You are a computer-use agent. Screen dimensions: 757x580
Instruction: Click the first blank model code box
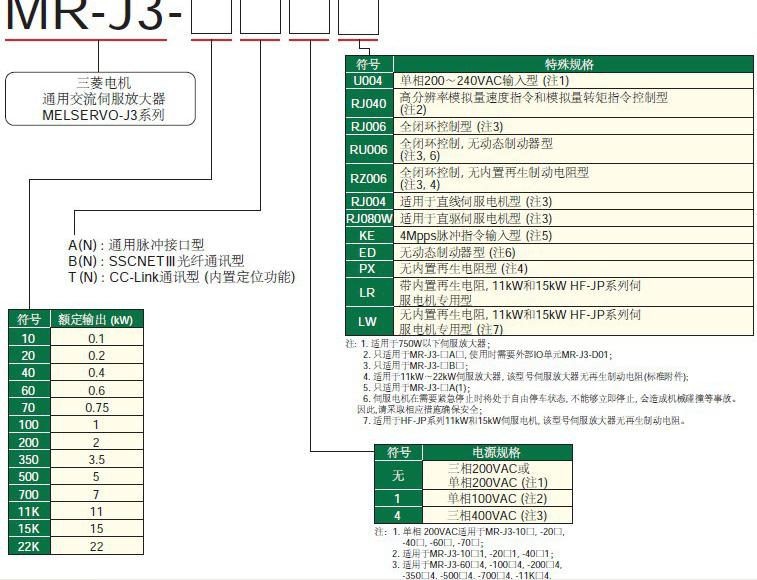(x=211, y=16)
